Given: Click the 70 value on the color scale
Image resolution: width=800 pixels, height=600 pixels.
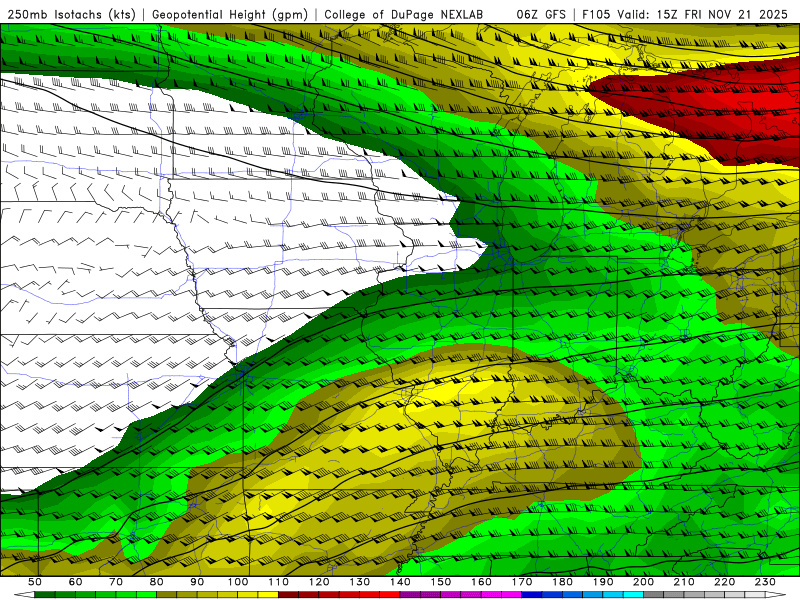Looking at the screenshot, I should point(116,582).
